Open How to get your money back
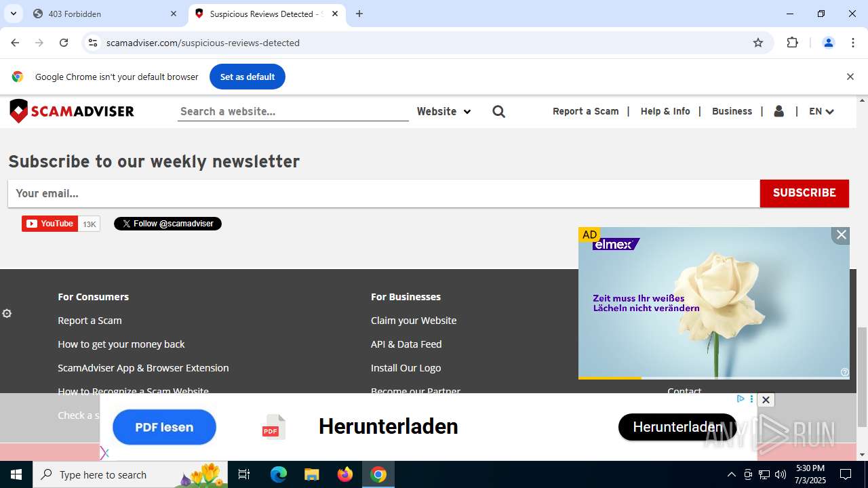Screen dimensions: 868x488 click(x=121, y=344)
